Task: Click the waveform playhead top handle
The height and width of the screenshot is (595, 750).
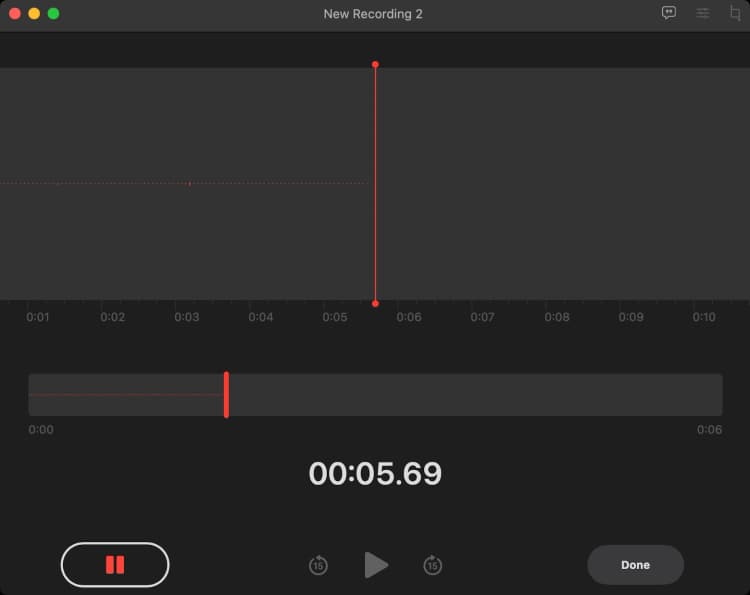Action: pyautogui.click(x=375, y=64)
